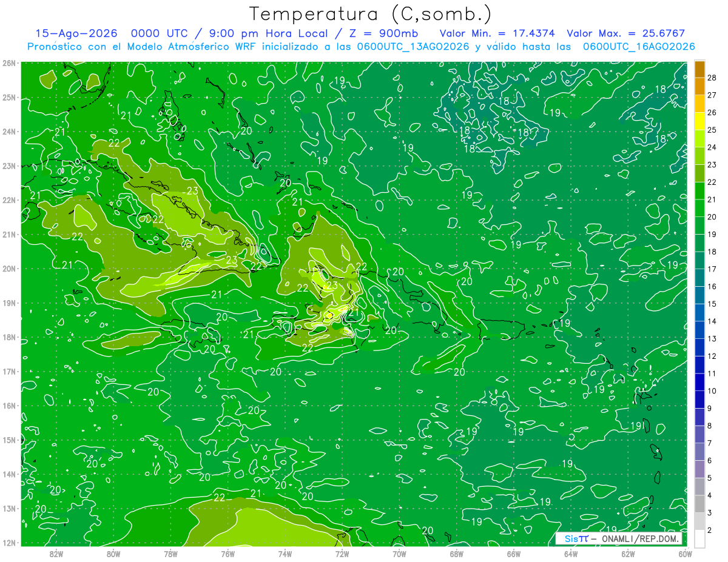728x562 pixels.
Task: Pick the white swatch below 2
Action: click(699, 538)
